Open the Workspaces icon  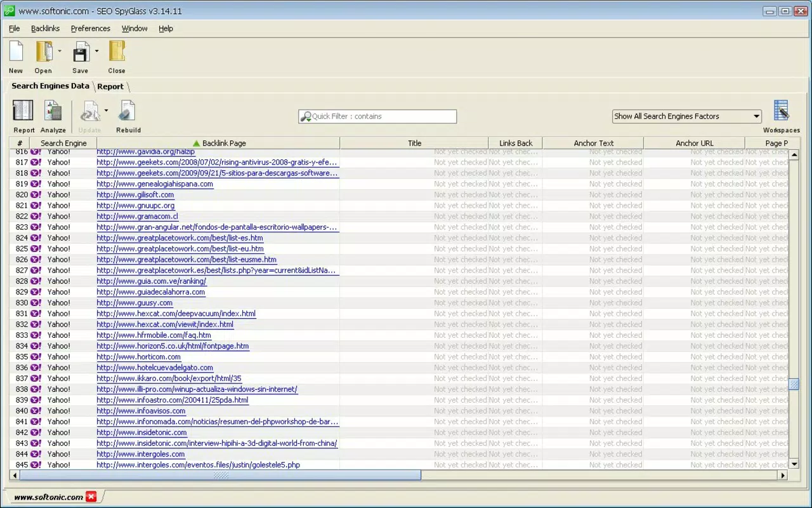(x=781, y=110)
